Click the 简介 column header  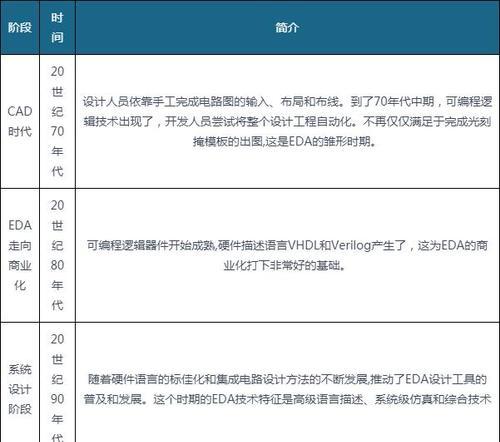click(287, 27)
